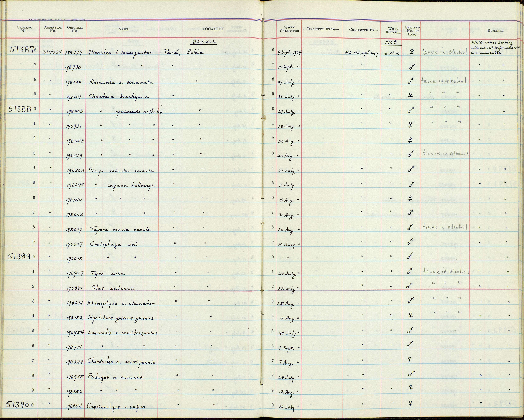Click the 'Accession No.' column header
524x420 pixels.
click(x=53, y=29)
